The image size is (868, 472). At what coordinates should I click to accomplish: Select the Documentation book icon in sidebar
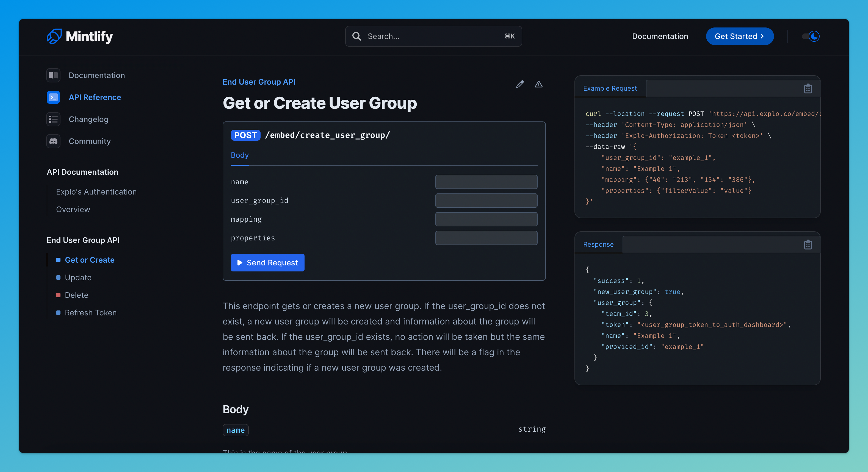pyautogui.click(x=53, y=75)
